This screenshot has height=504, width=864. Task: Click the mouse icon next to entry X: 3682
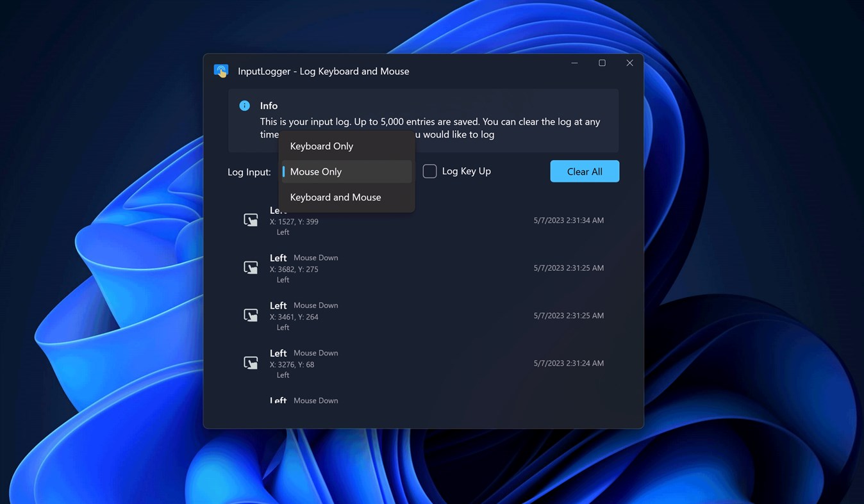(251, 267)
